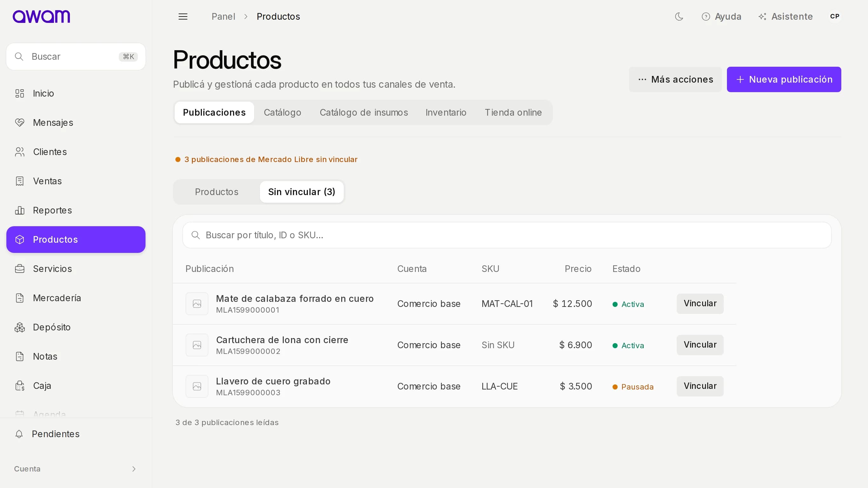Expand the Cuenta section chevron
Viewport: 868px width, 488px height.
pyautogui.click(x=134, y=469)
